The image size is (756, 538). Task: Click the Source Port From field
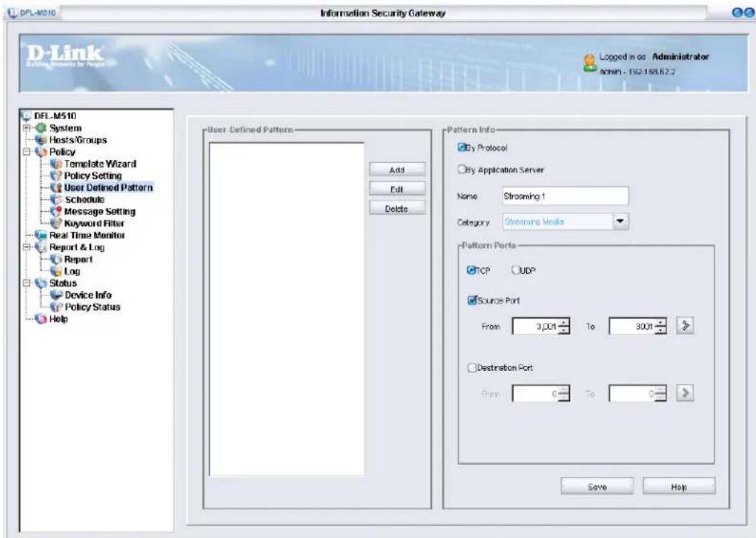[535, 326]
